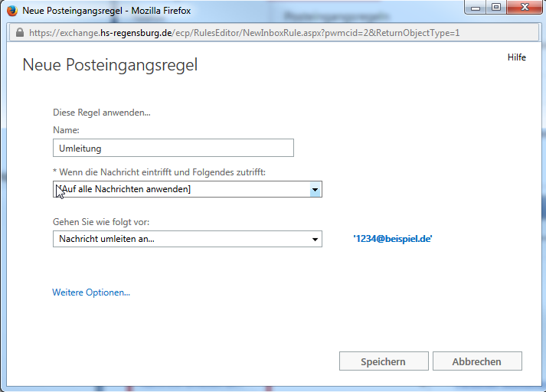Click the padlock icon in the address bar

19,33
